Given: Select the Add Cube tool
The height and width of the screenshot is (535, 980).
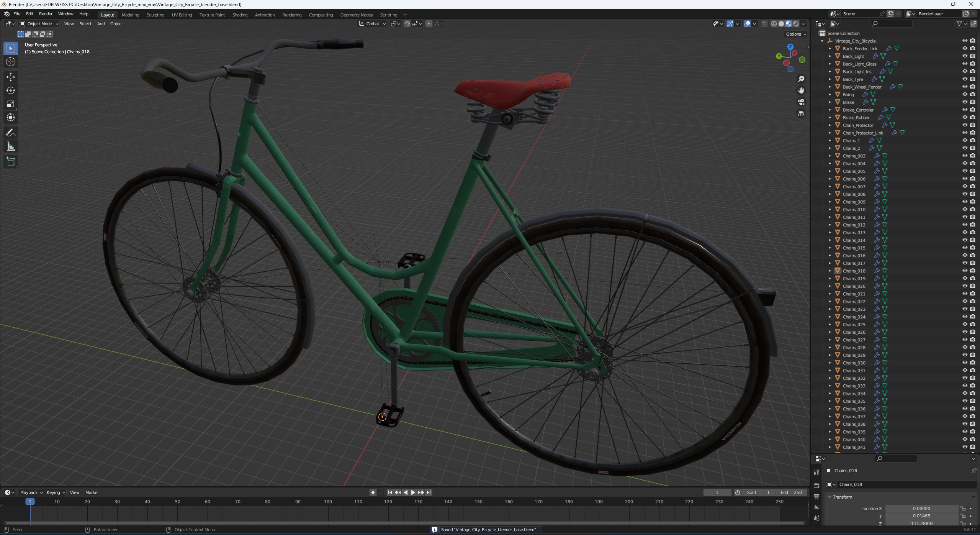Looking at the screenshot, I should (x=11, y=162).
